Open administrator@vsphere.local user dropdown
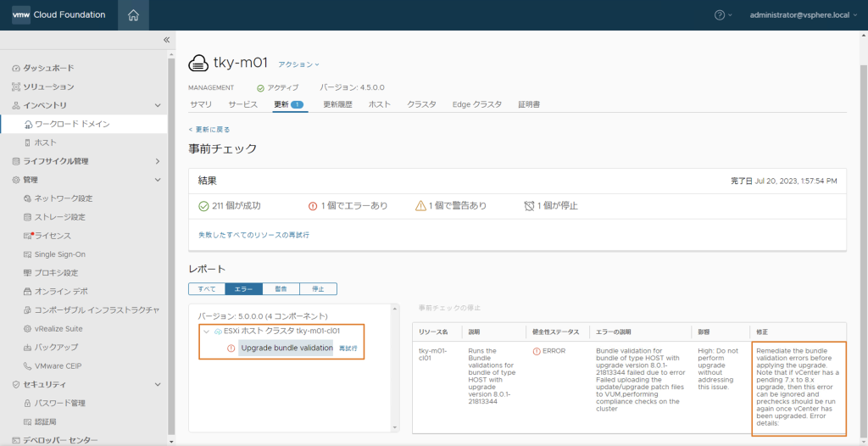 [803, 15]
